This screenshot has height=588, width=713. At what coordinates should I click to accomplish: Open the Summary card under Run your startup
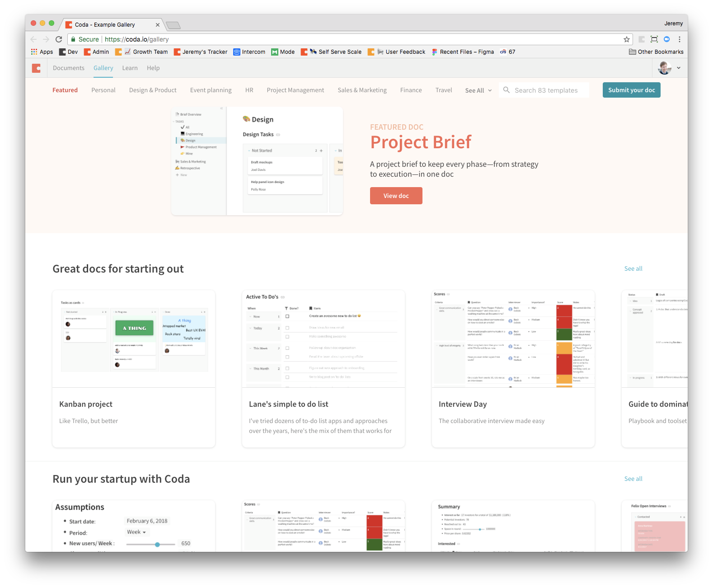513,526
